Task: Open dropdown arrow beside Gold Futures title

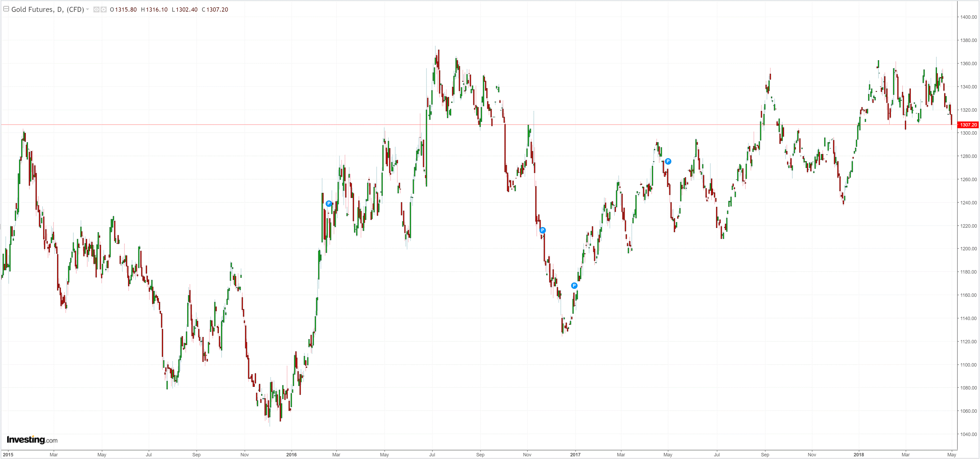Action: [88, 9]
